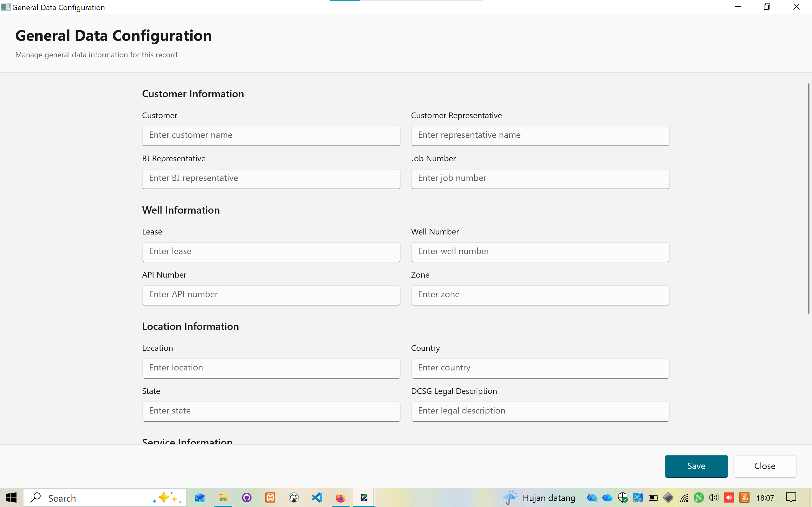The width and height of the screenshot is (812, 507).
Task: Click the volume speaker tray icon
Action: pyautogui.click(x=713, y=497)
